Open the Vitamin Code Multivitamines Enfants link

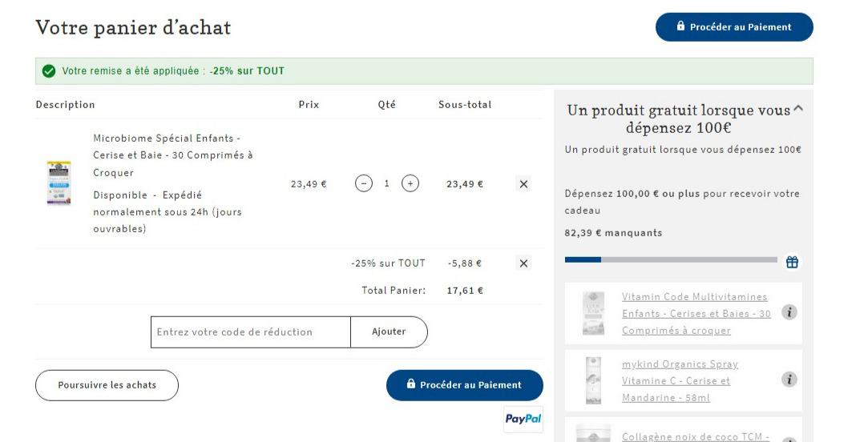coord(696,314)
